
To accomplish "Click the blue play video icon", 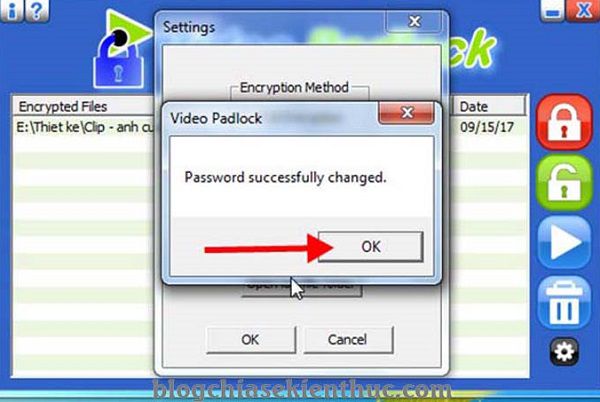I will coord(564,242).
